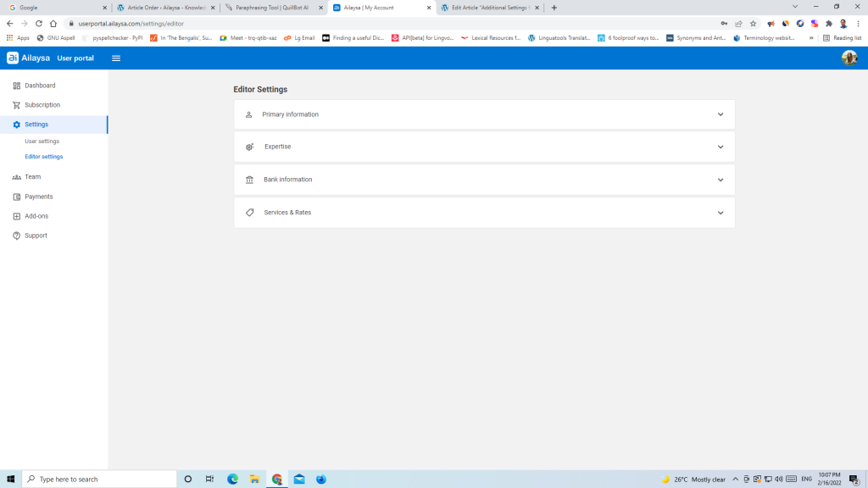Screen dimensions: 868x488
Task: Click the Ailaysa logo in header
Action: pyautogui.click(x=29, y=58)
